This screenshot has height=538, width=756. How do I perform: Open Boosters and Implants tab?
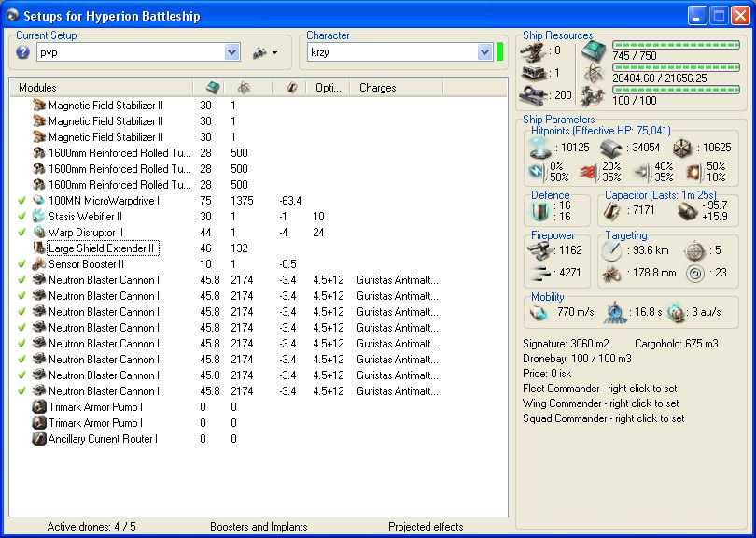pos(259,527)
